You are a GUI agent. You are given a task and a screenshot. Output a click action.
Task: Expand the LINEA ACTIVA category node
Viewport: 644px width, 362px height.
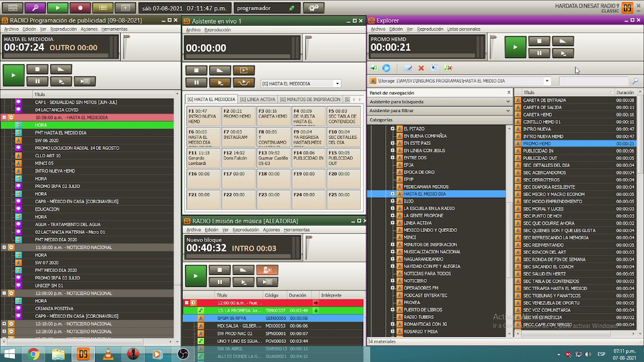coord(392,223)
